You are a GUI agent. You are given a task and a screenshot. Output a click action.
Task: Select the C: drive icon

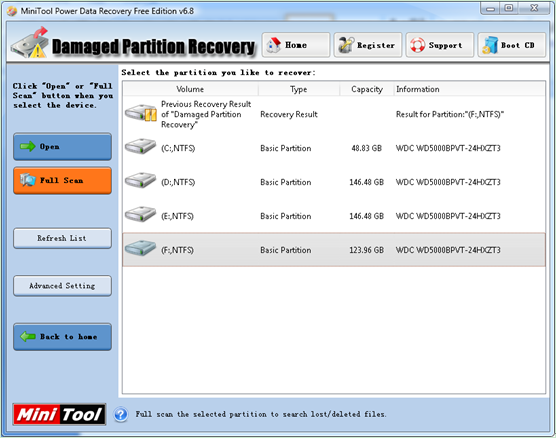click(x=140, y=146)
